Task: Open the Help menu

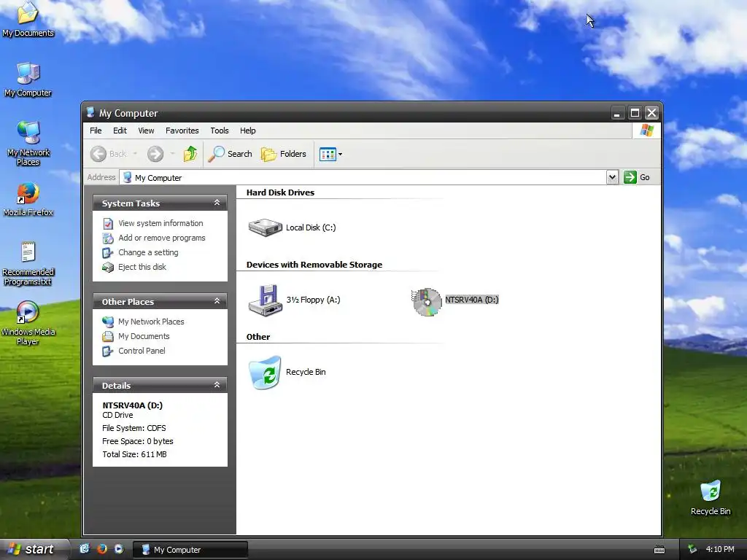Action: click(x=247, y=131)
